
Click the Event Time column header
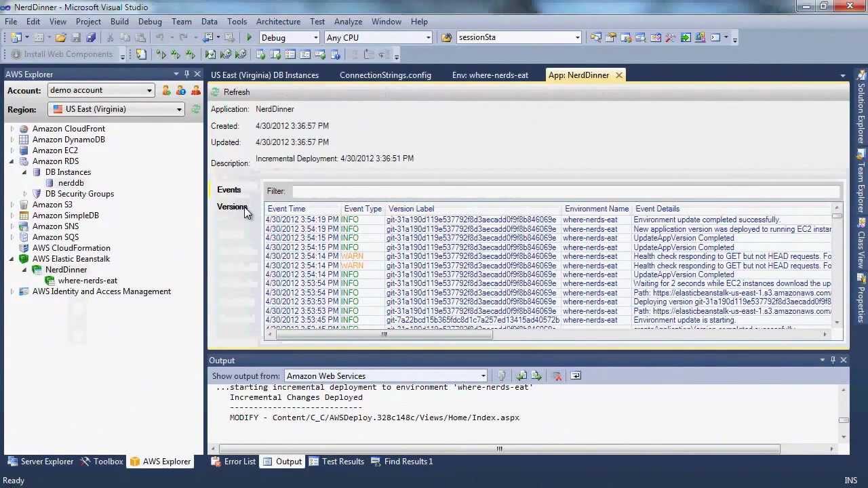click(x=303, y=209)
